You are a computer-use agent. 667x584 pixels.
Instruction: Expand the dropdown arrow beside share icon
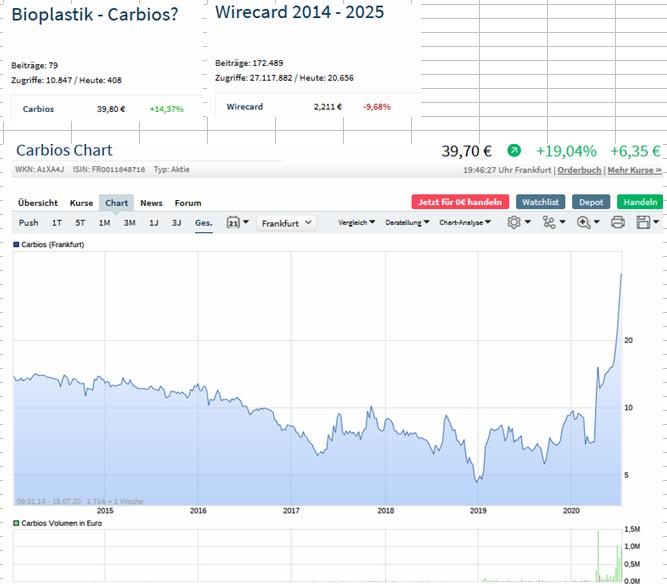pos(562,222)
